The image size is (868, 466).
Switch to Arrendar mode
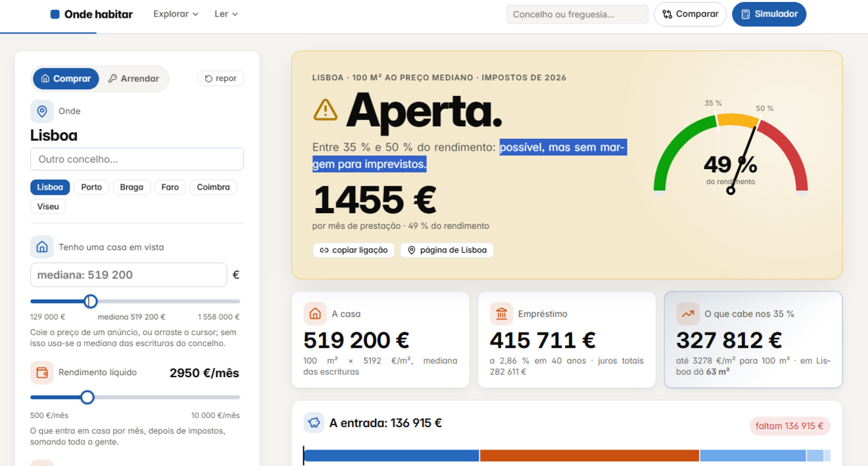(133, 78)
